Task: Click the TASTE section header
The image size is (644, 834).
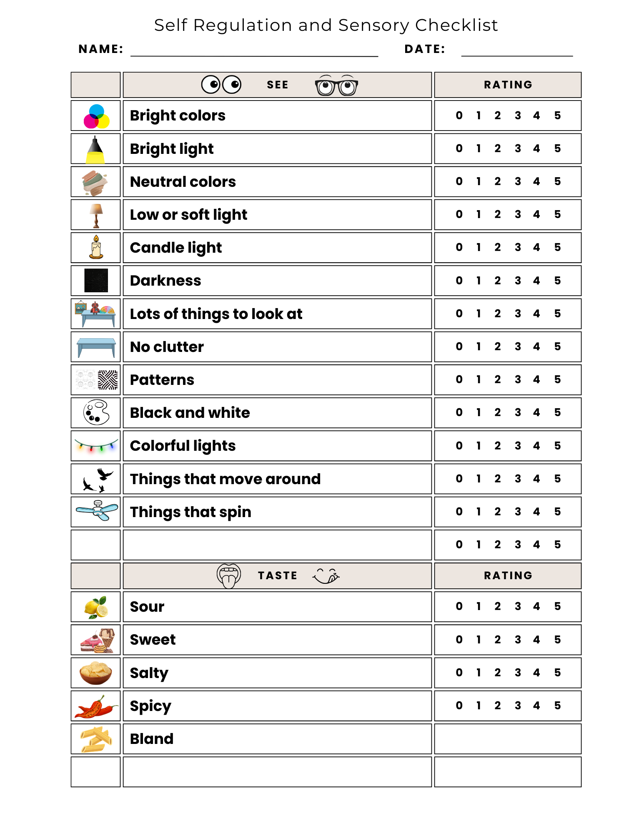Action: [x=278, y=576]
